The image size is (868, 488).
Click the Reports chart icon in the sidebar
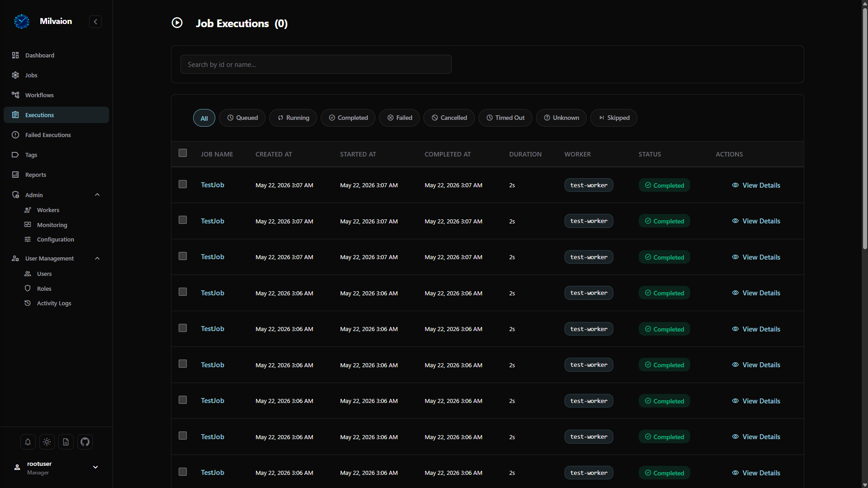tap(15, 175)
